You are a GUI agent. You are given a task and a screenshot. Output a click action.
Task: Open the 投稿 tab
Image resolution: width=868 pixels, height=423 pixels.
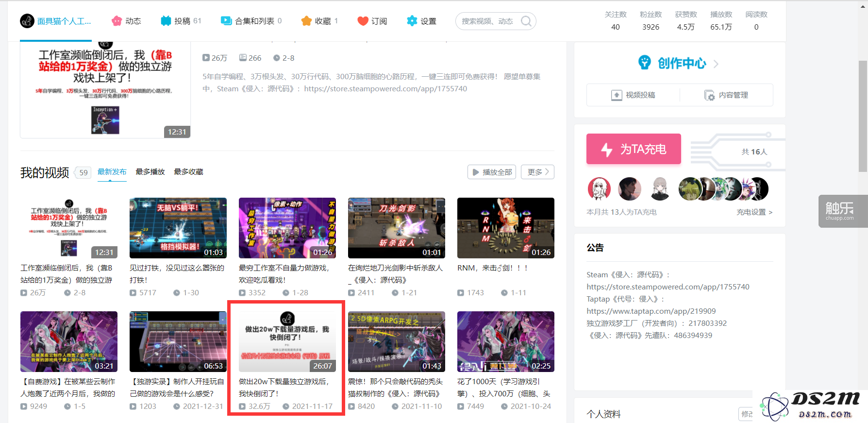coord(181,21)
